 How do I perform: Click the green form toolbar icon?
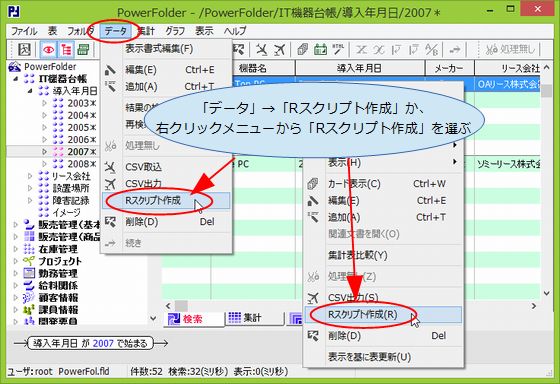(84, 49)
